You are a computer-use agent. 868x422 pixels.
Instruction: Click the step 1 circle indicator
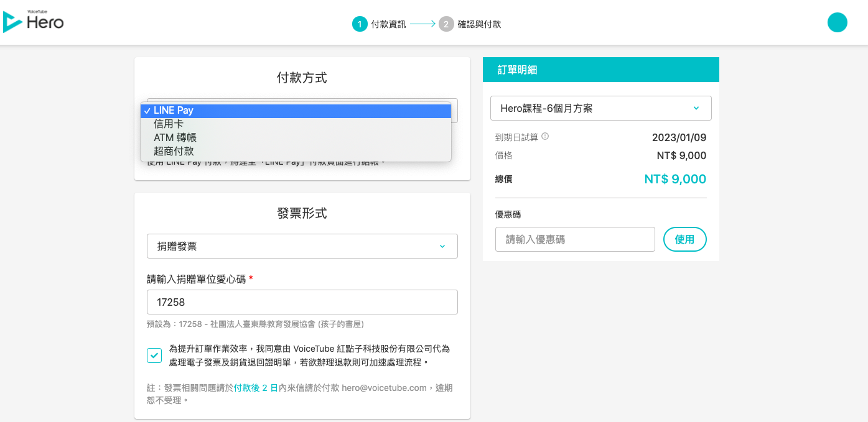click(x=359, y=24)
